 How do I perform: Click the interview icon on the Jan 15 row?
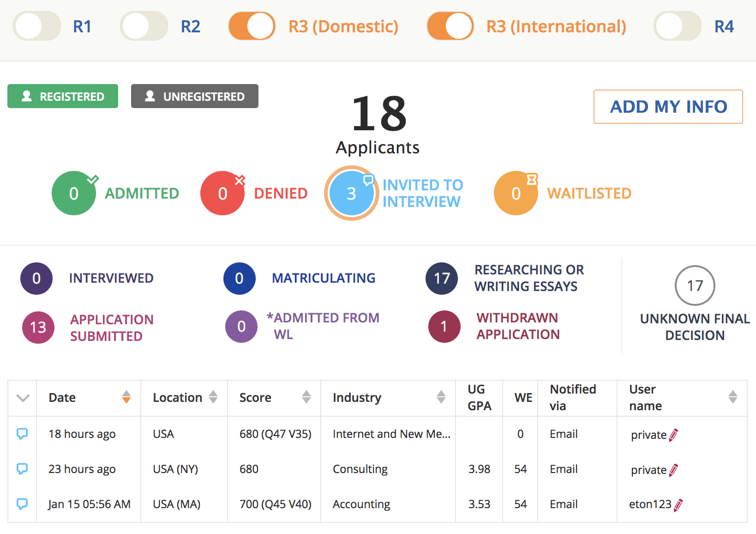pos(22,504)
